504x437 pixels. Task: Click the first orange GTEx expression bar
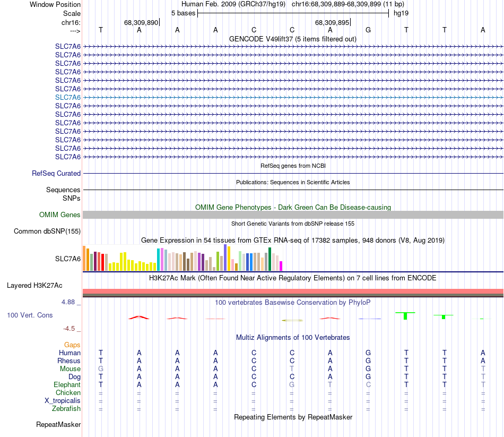84,259
